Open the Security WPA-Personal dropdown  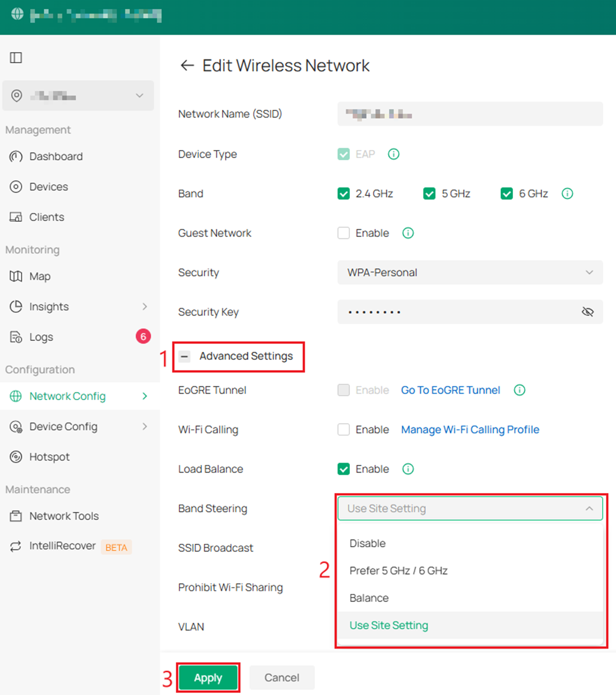(469, 272)
